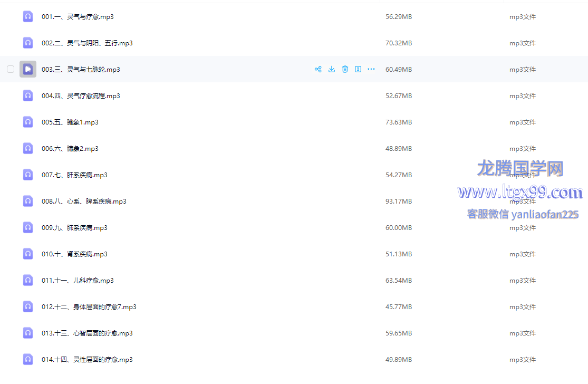Image resolution: width=588 pixels, height=384 pixels.
Task: Click audio icon next to 008 心系、脾系疾病
Action: pyautogui.click(x=28, y=201)
